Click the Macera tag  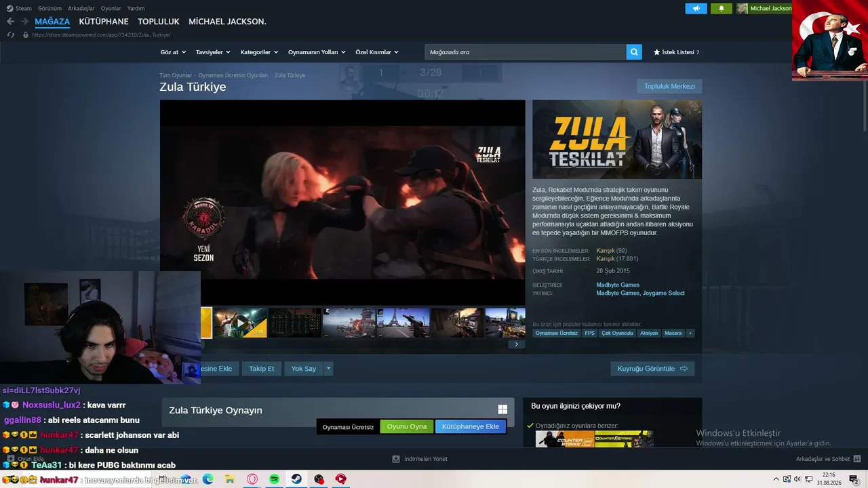[673, 333]
